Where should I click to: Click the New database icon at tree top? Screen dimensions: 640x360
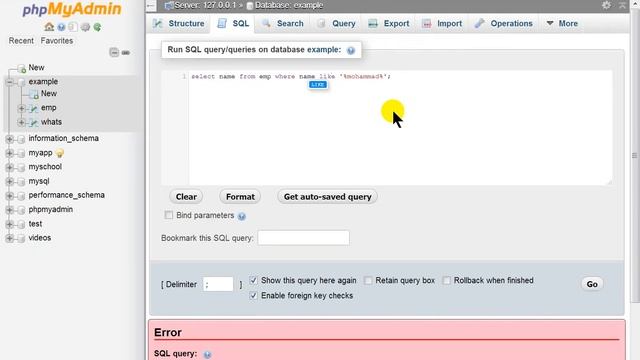point(22,68)
